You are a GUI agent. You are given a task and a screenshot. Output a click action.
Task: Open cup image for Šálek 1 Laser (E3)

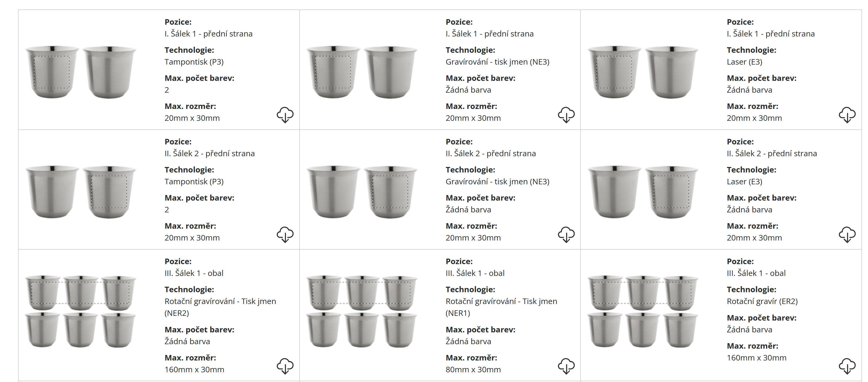tap(643, 72)
